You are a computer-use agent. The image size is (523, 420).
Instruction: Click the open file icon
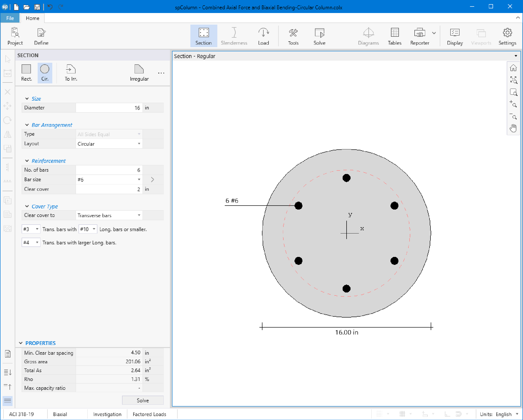point(27,7)
